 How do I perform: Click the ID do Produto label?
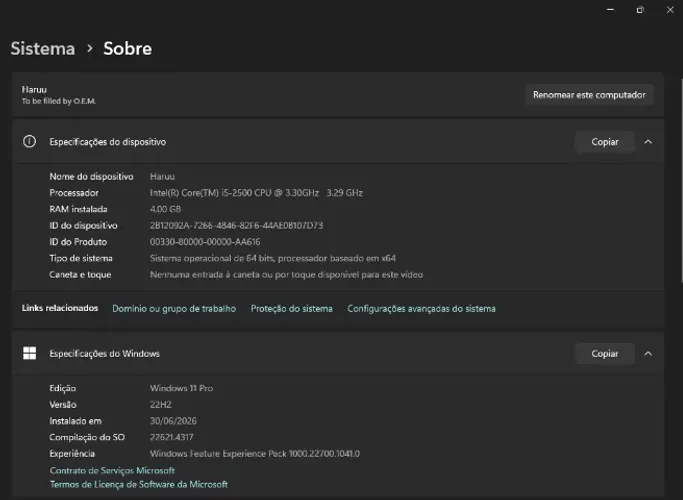click(x=78, y=242)
